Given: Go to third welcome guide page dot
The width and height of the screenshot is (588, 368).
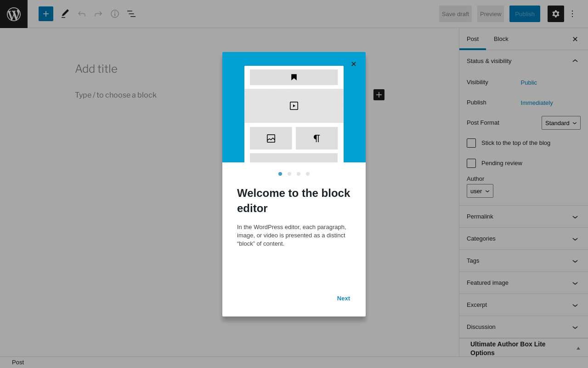Looking at the screenshot, I should [x=299, y=174].
